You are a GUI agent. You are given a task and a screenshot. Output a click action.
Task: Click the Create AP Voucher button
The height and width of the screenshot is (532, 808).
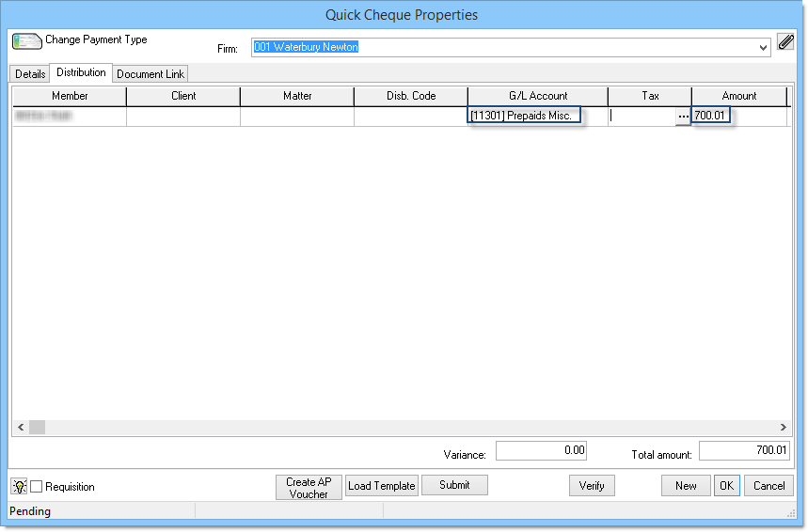(309, 487)
